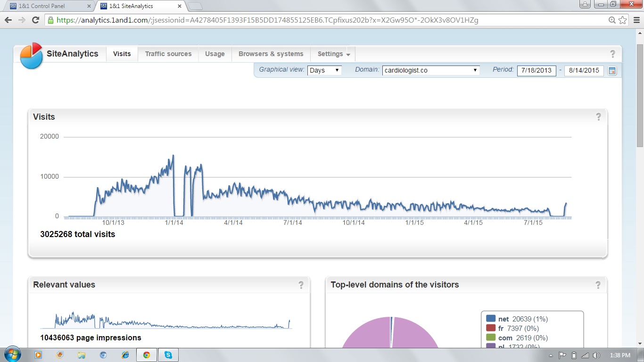Click the Relevant values mini chart
The image size is (644, 362).
166,320
